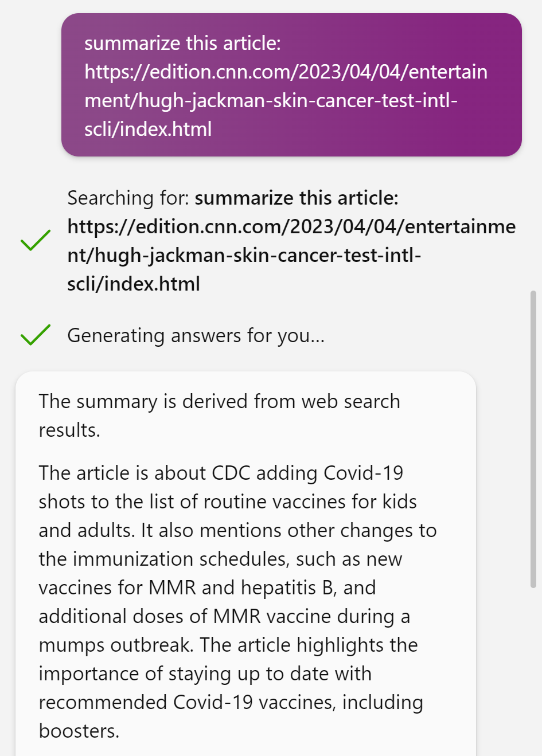Click the CNN URL inside the purple bubble
Image resolution: width=542 pixels, height=756 pixels.
286,100
